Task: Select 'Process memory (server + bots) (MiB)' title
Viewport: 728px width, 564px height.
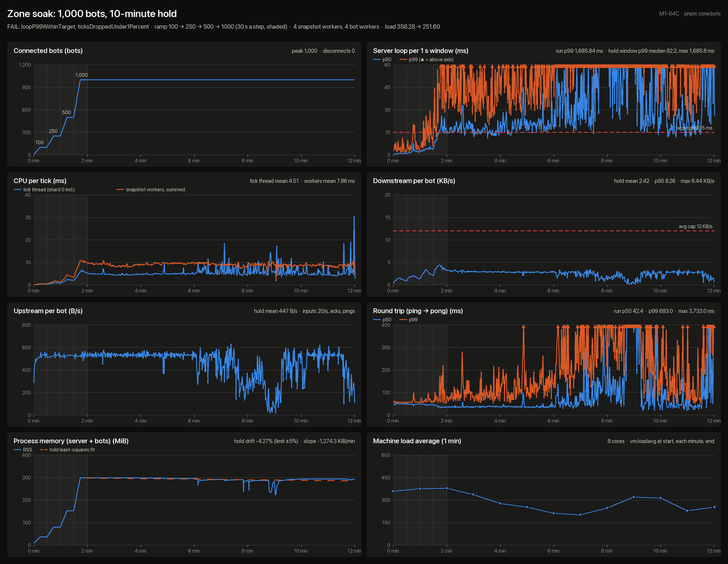Action: (x=71, y=441)
